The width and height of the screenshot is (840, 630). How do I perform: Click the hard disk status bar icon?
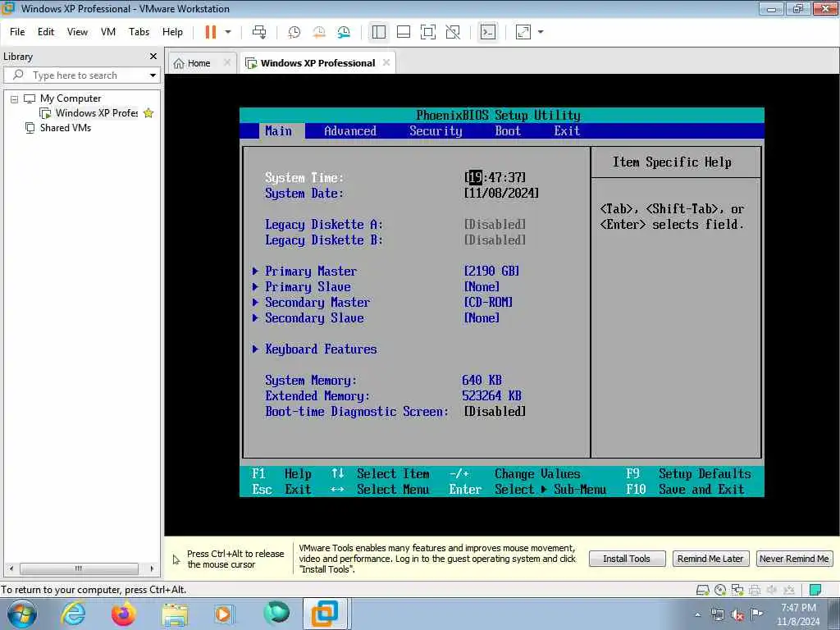[702, 590]
